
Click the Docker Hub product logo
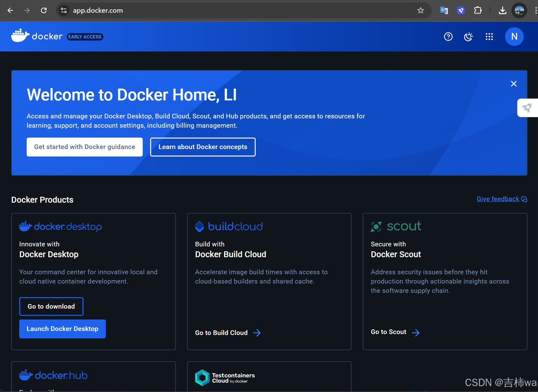(53, 375)
